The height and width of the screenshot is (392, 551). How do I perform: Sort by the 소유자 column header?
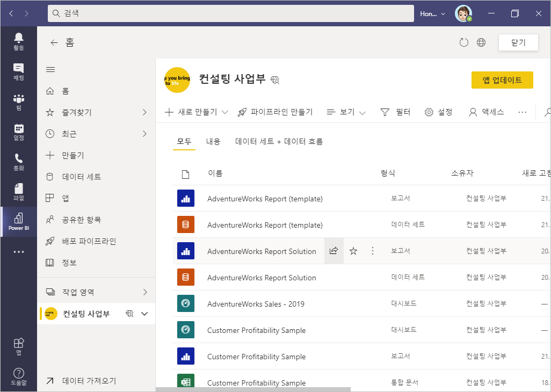pyautogui.click(x=462, y=173)
